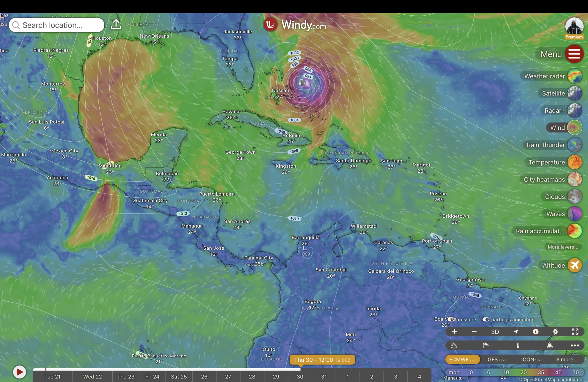Select the ship marine forecast icon

coord(549,346)
